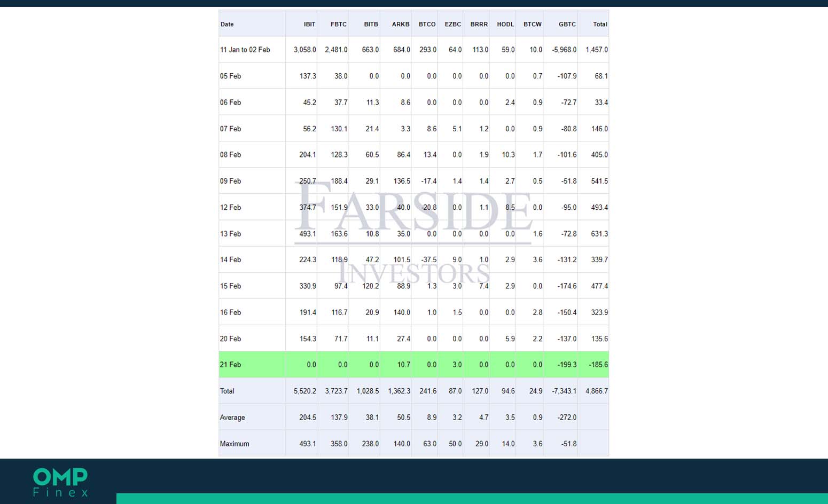Select ARKB value 86.4 on 08 Feb
Image resolution: width=828 pixels, height=504 pixels.
pos(403,155)
